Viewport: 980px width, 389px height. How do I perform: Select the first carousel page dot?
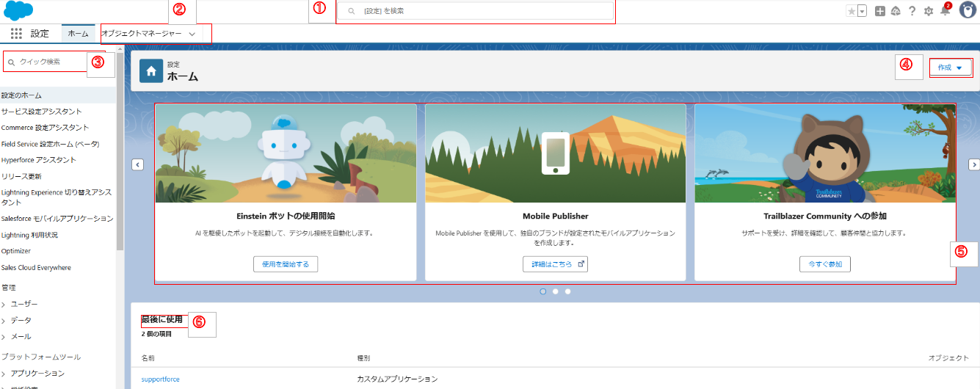(543, 291)
